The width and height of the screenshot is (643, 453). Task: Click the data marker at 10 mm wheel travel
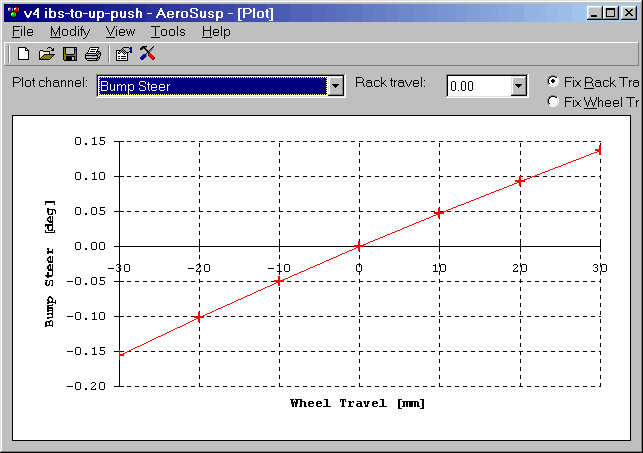[x=439, y=213]
